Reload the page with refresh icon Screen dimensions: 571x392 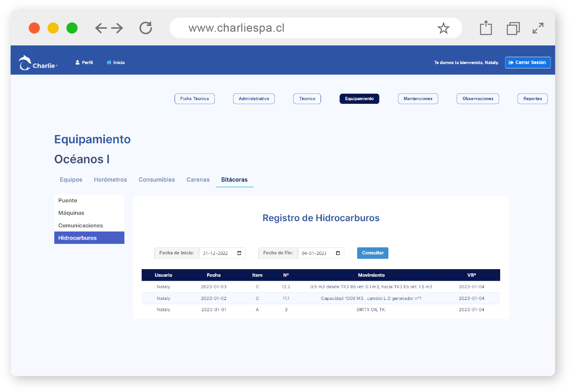click(146, 28)
